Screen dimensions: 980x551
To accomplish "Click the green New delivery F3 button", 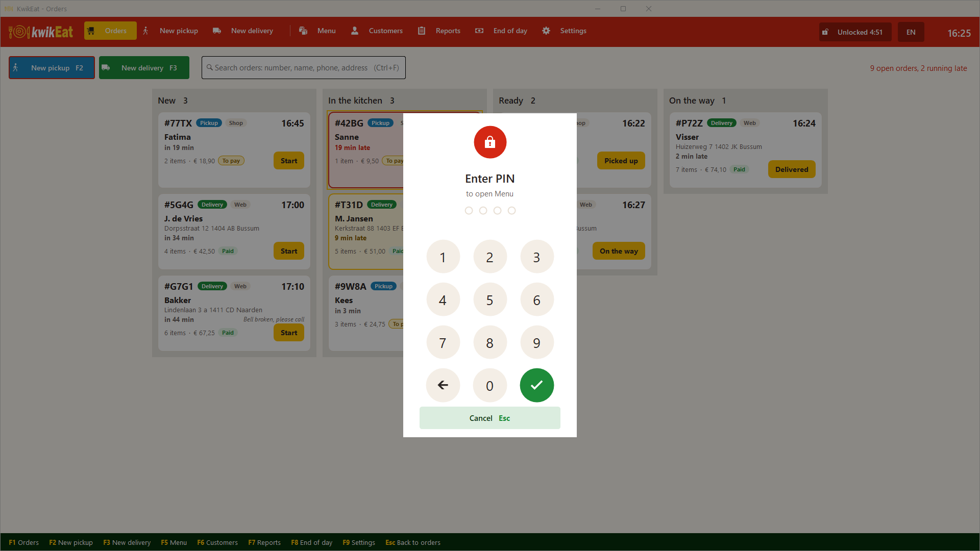I will point(144,68).
